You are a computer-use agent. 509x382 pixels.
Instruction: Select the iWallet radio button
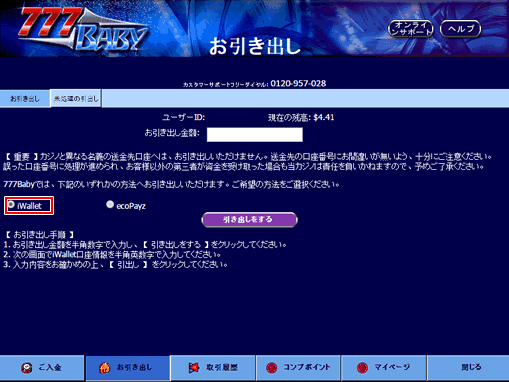pos(11,204)
